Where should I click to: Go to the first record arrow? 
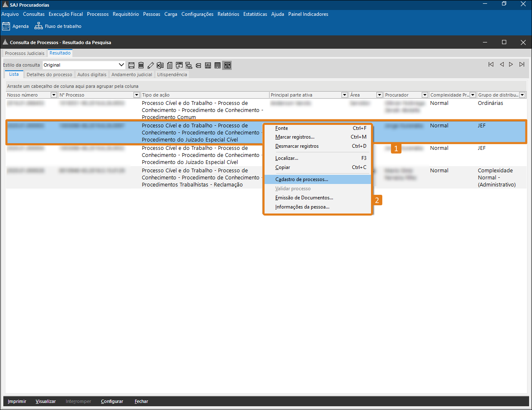pos(491,65)
